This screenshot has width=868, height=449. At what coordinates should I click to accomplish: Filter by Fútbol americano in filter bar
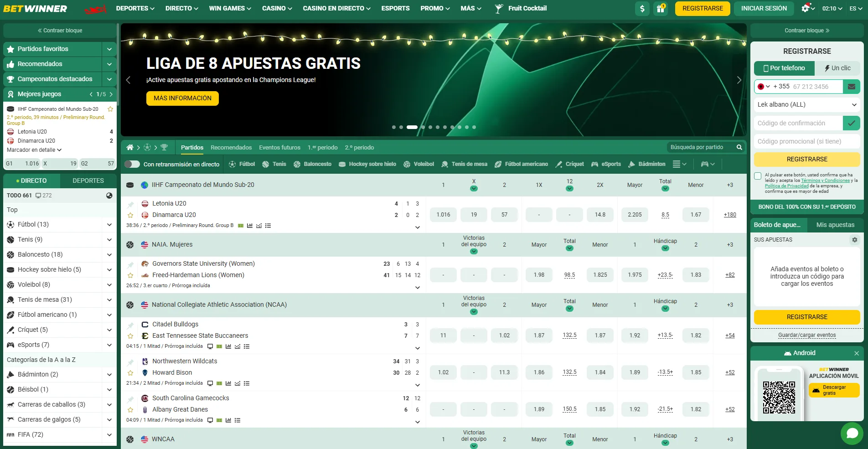521,164
